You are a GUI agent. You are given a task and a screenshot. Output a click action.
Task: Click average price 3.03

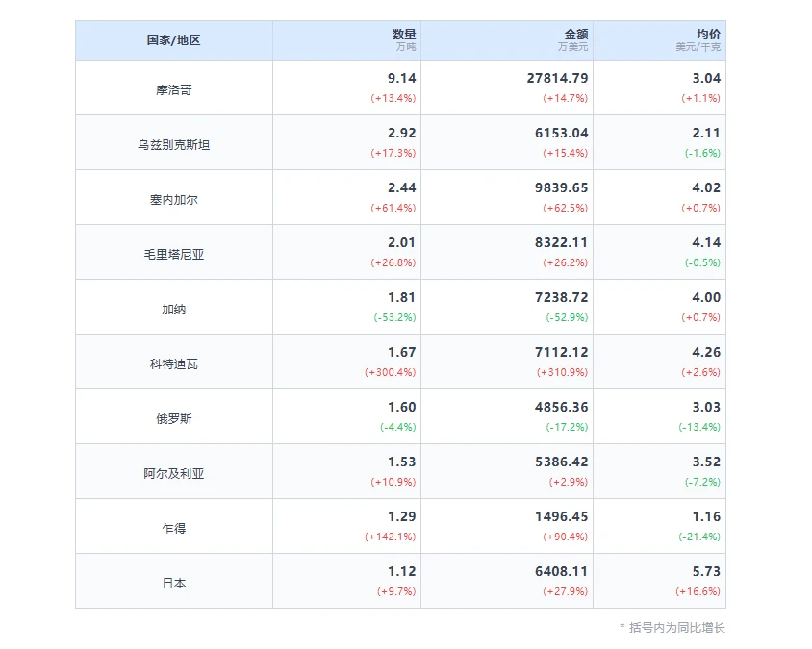point(706,408)
